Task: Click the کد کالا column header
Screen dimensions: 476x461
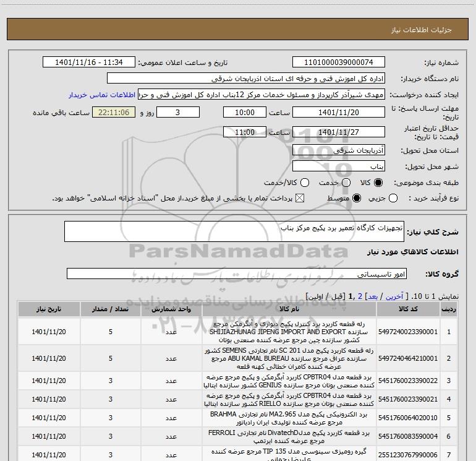Action: pyautogui.click(x=408, y=309)
